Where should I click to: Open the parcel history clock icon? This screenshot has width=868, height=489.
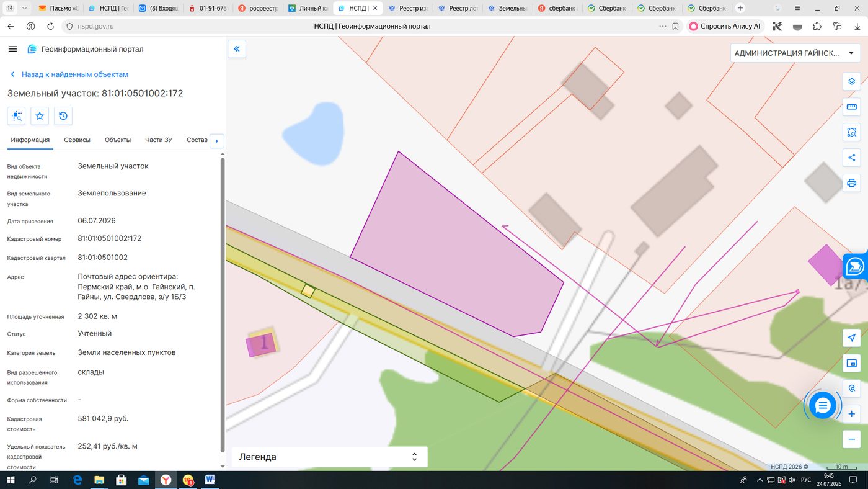(63, 116)
